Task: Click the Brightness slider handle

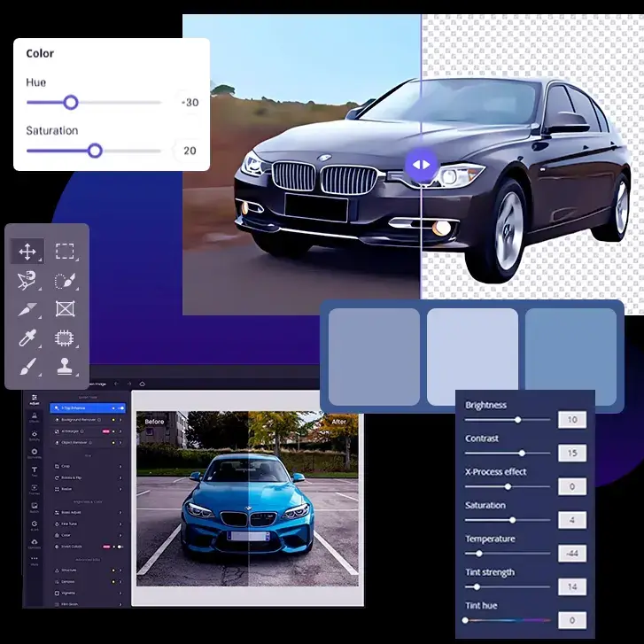Action: pos(518,420)
